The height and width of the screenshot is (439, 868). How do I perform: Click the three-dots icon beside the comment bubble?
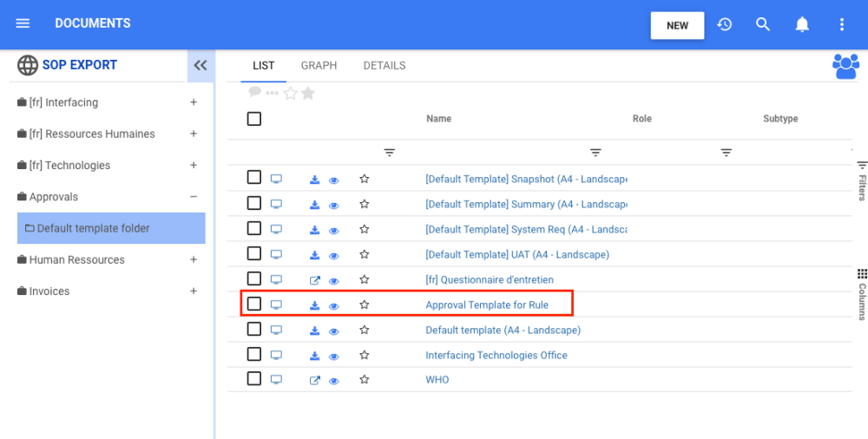point(272,93)
